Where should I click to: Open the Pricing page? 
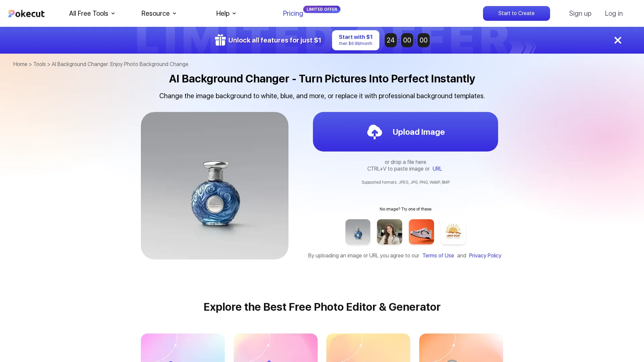coord(293,13)
